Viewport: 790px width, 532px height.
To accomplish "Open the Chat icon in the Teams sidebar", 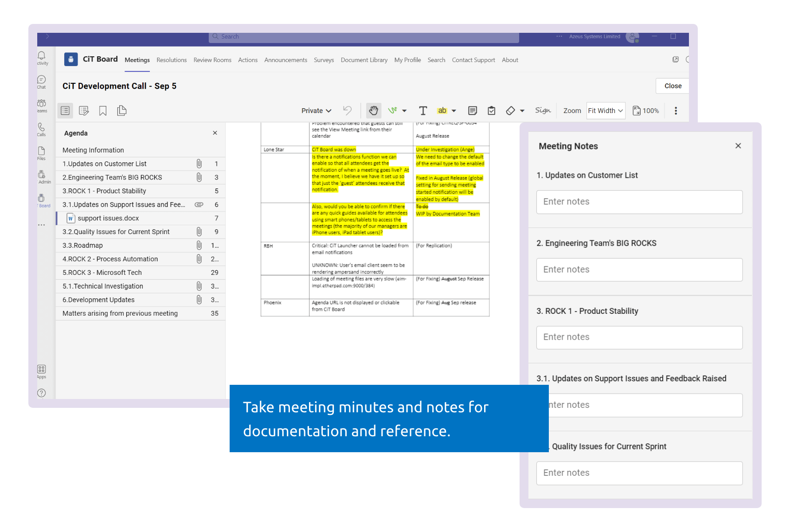I will tap(41, 81).
